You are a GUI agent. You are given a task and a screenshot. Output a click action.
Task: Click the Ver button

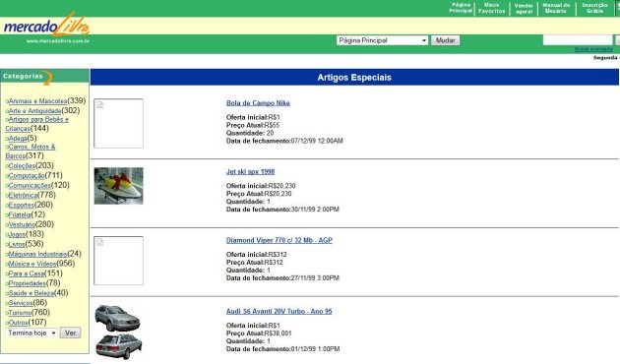(x=71, y=333)
